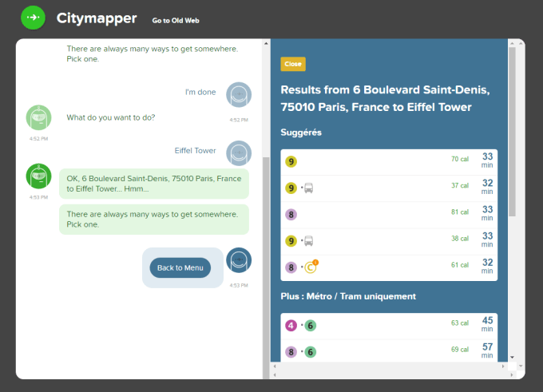The width and height of the screenshot is (543, 392).
Task: Click the results panel scroll up arrow
Action: tap(512, 43)
